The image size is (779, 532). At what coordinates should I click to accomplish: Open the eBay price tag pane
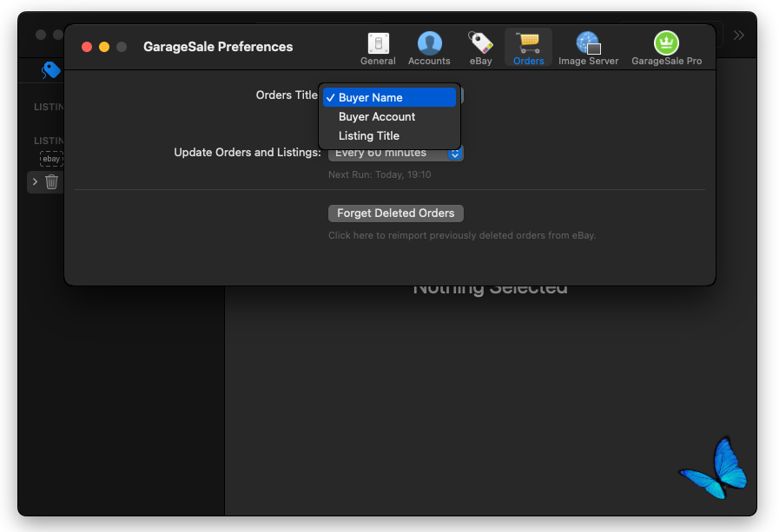coord(480,49)
